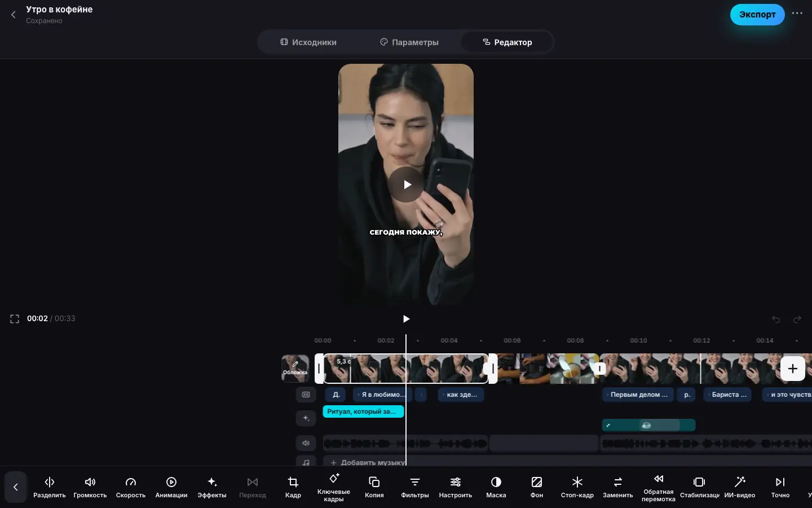Open the Фильтры tool

tap(415, 487)
